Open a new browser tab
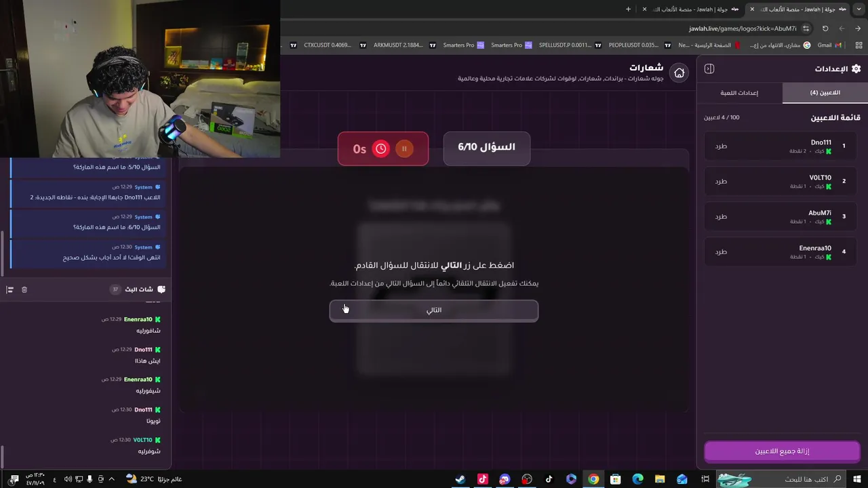This screenshot has width=868, height=488. point(628,9)
